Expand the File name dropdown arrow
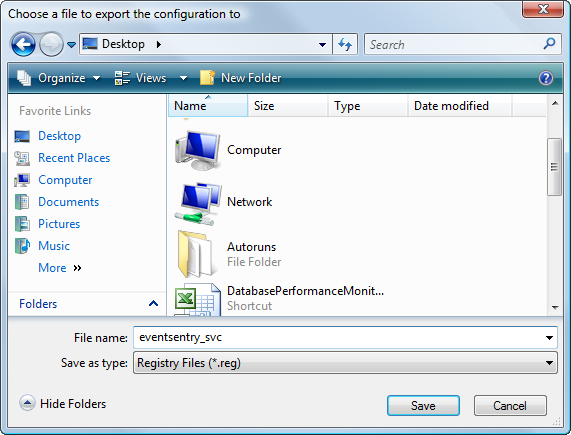Viewport: 571px width, 435px height. [549, 338]
